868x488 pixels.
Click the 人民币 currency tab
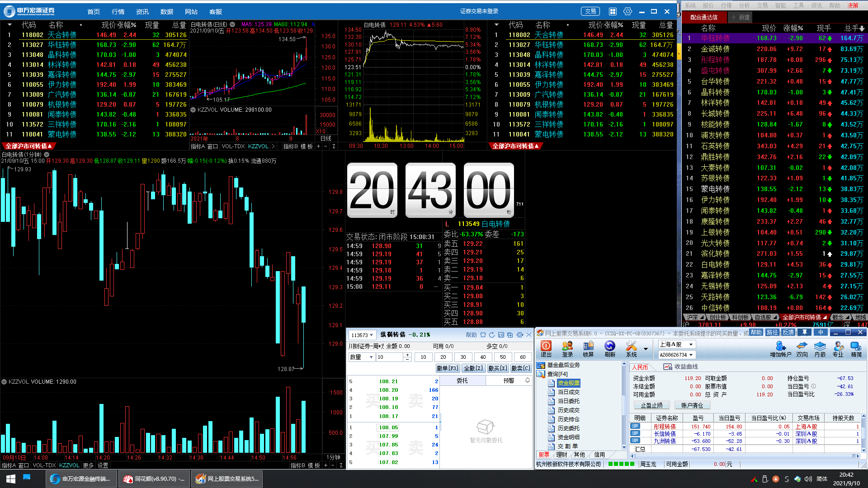(x=639, y=367)
